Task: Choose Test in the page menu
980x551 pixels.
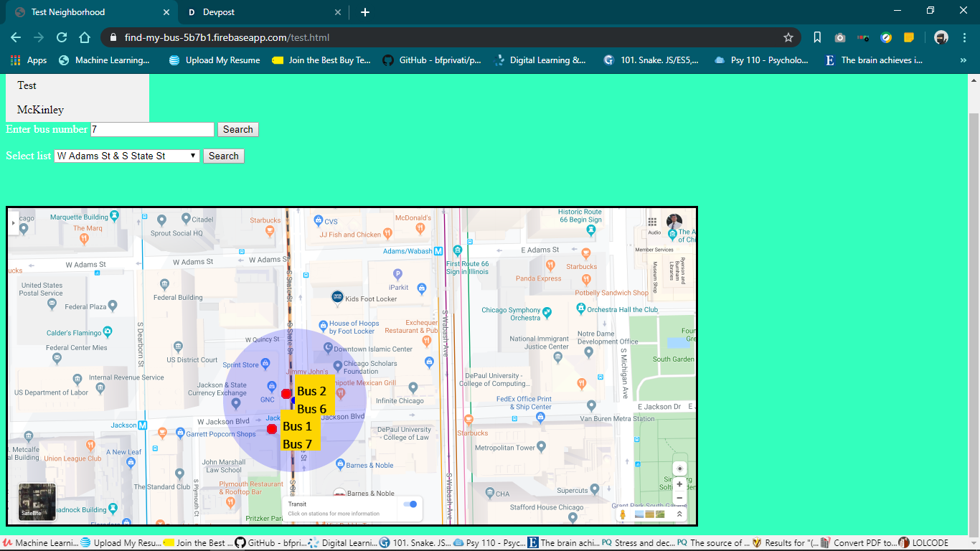Action: click(x=77, y=85)
